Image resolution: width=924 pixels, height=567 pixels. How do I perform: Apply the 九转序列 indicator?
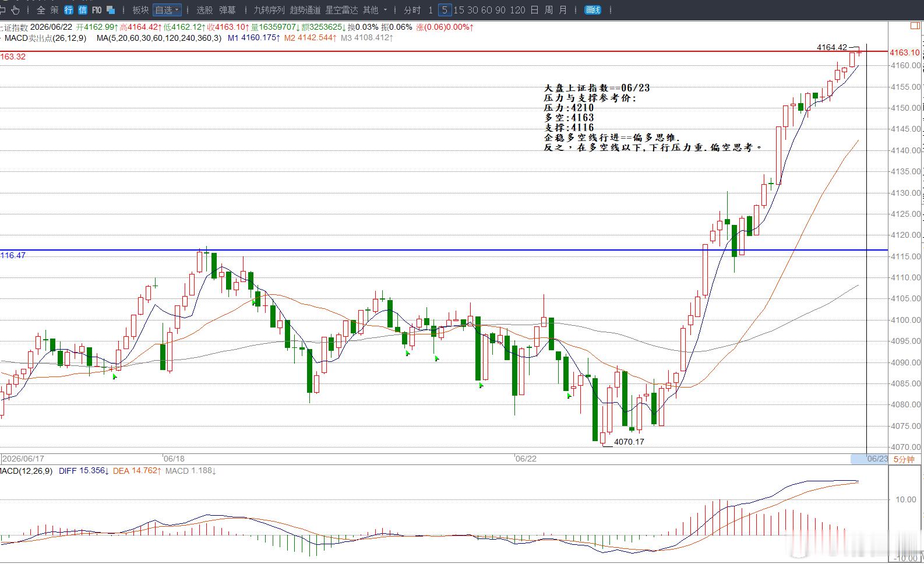point(269,10)
